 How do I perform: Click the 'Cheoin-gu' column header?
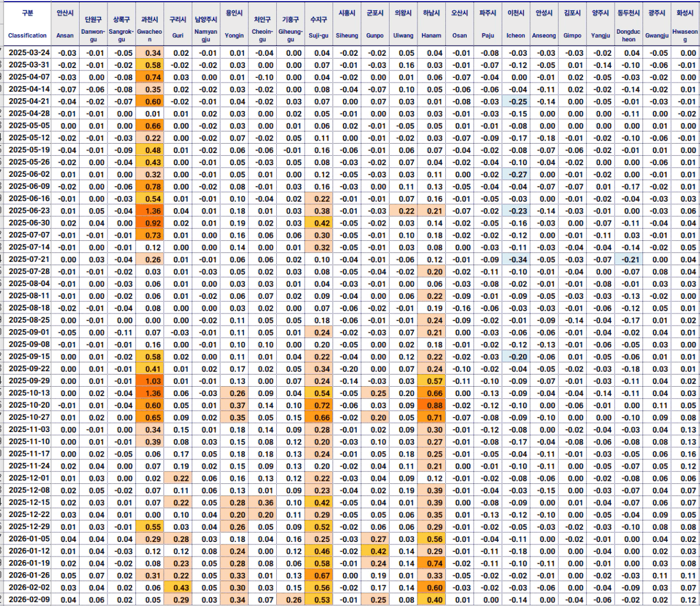click(262, 35)
